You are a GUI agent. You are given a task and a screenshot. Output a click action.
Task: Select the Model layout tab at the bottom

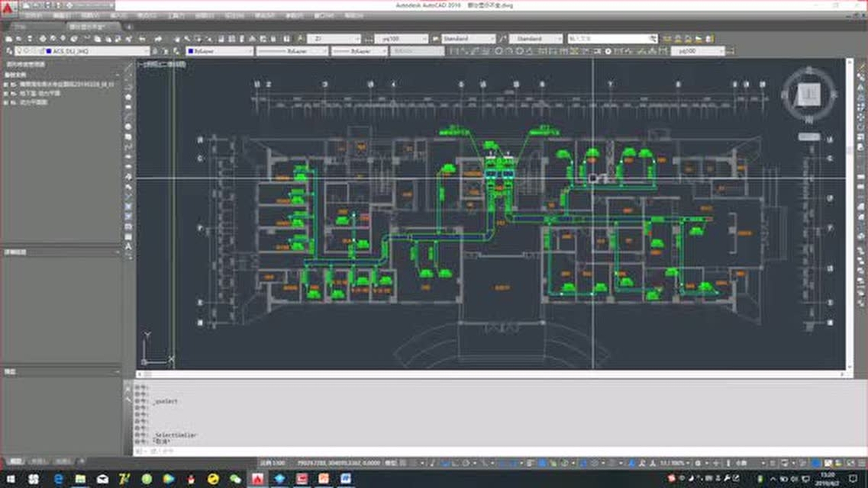click(x=15, y=462)
